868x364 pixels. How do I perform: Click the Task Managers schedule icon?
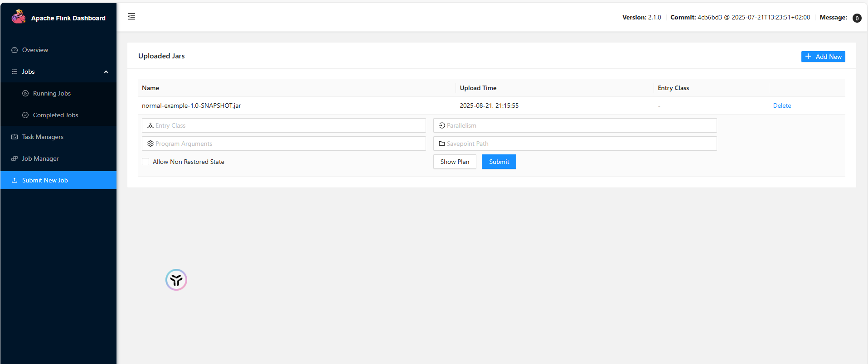(x=15, y=137)
